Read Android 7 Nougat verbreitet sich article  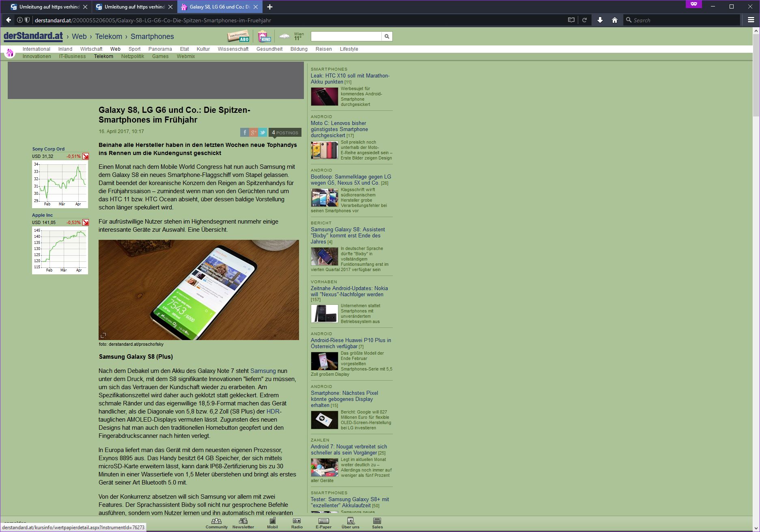(349, 450)
